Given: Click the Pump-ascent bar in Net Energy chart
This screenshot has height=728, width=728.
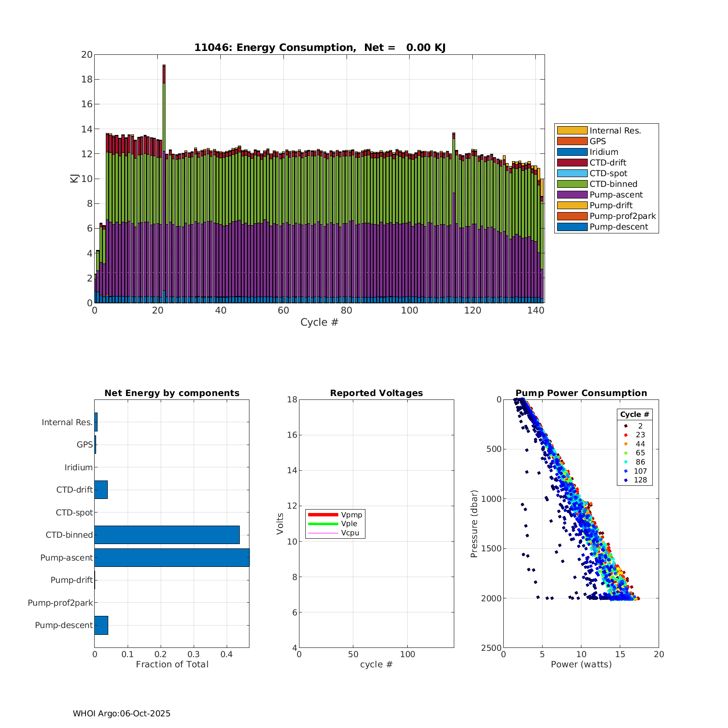Looking at the screenshot, I should click(x=172, y=558).
